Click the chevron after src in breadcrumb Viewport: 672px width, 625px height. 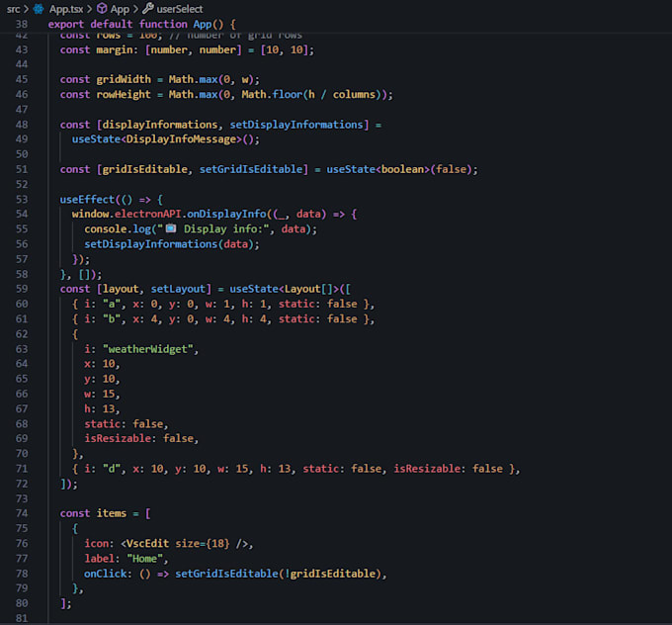(x=27, y=9)
